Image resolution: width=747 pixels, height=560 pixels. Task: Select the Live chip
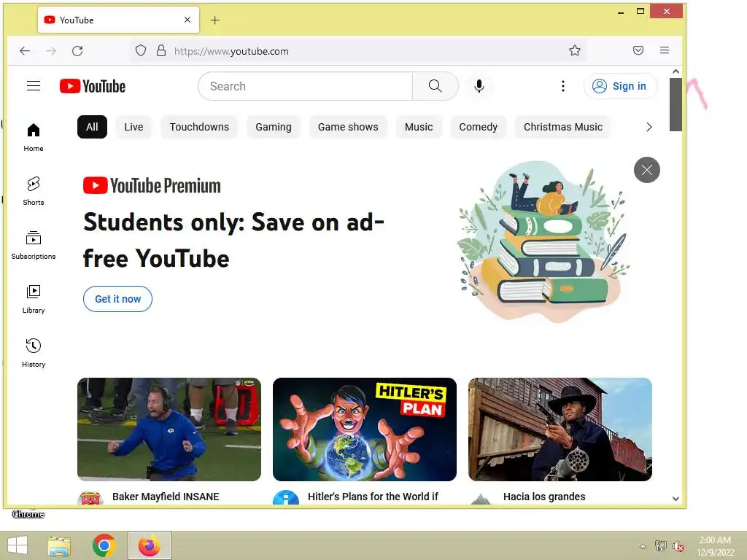(134, 127)
